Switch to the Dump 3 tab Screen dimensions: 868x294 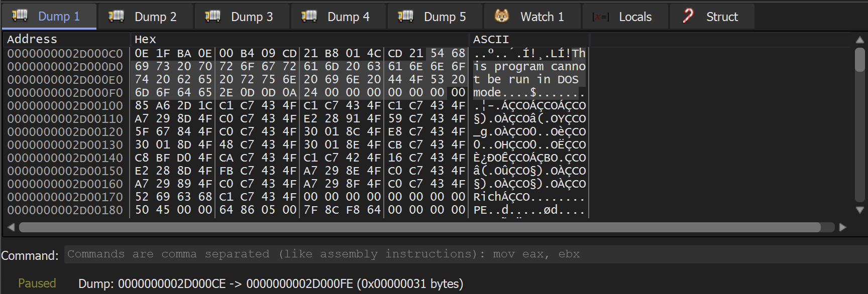[242, 17]
